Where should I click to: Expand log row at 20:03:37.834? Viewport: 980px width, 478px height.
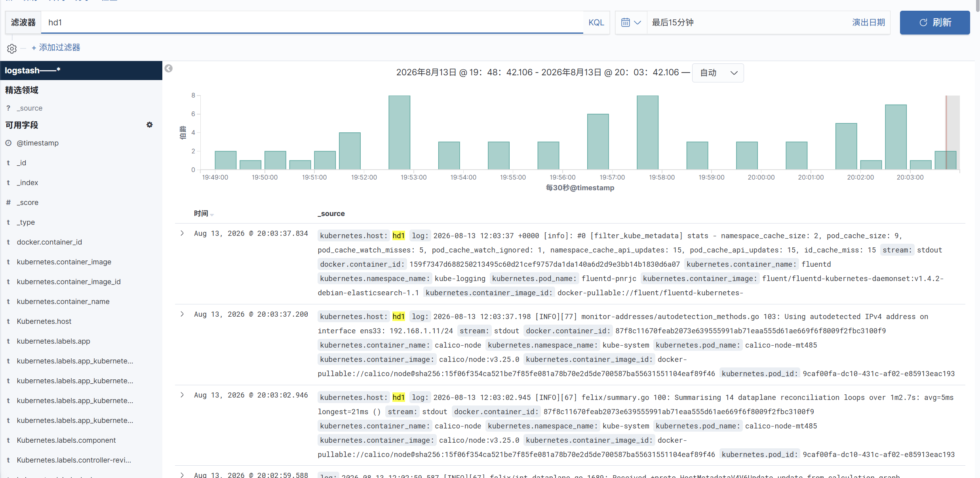pyautogui.click(x=182, y=233)
